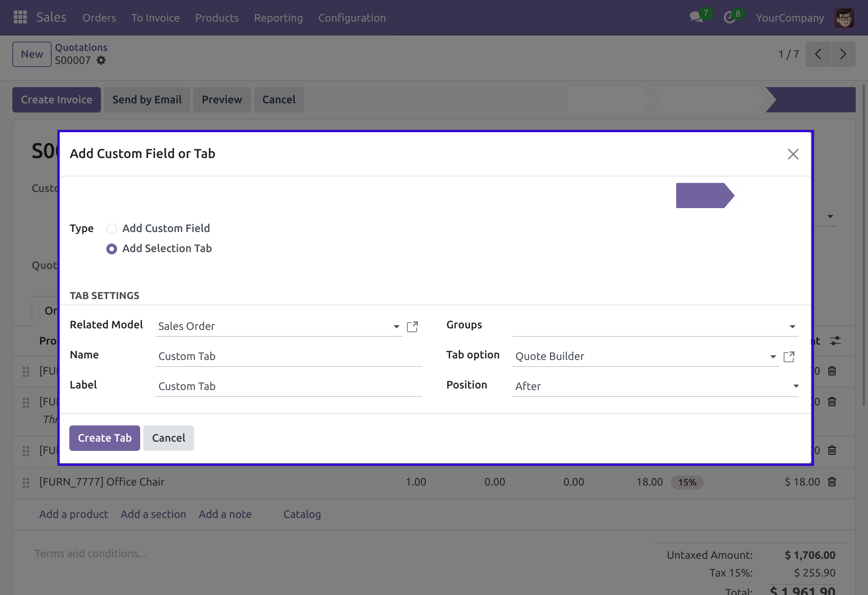Click Add a section link

tap(153, 514)
